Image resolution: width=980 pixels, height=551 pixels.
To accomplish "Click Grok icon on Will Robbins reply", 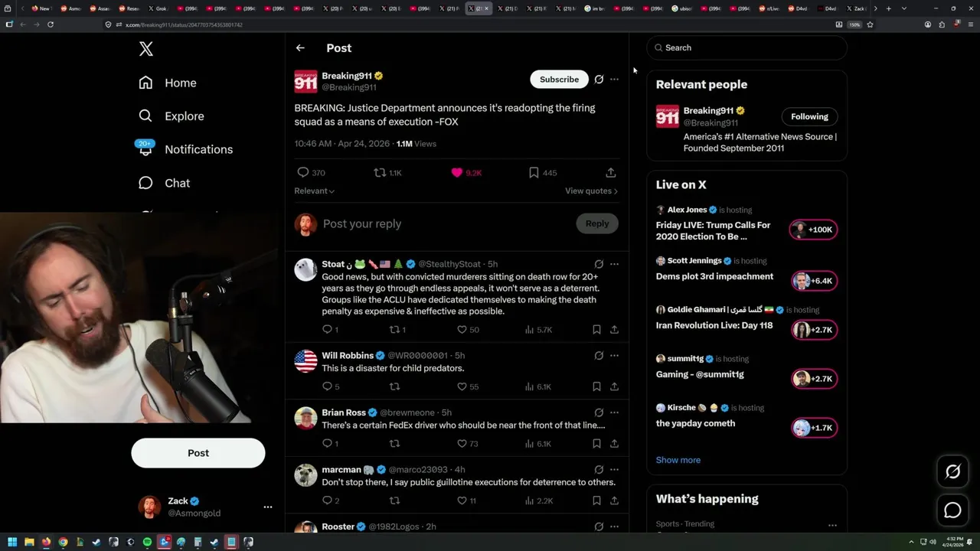I will 599,355.
